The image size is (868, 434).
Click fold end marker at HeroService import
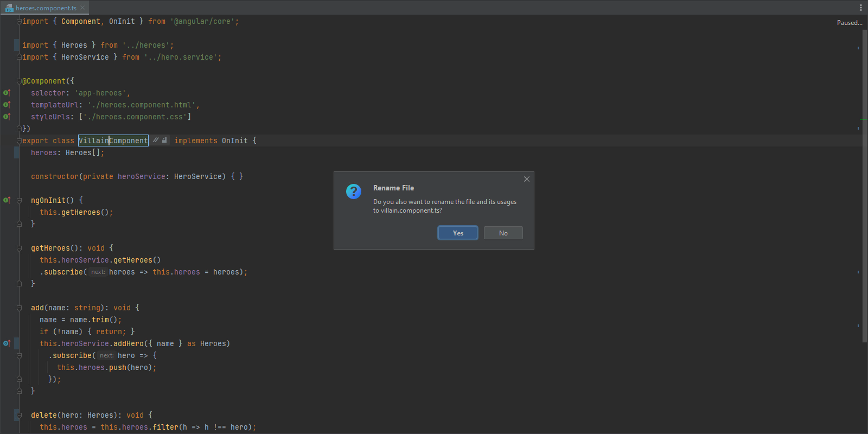pyautogui.click(x=19, y=57)
